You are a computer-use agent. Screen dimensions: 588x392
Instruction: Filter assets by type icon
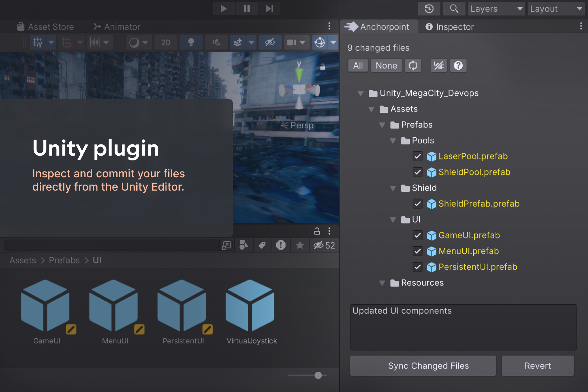point(244,245)
